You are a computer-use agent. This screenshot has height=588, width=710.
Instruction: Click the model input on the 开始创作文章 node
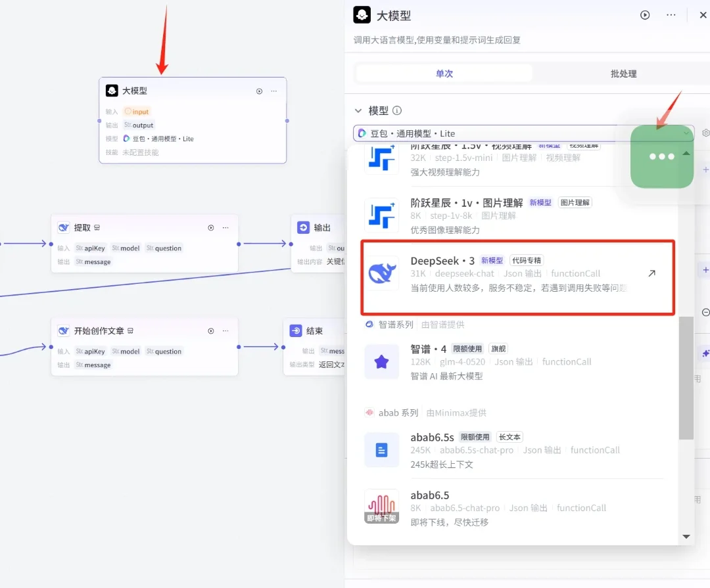(x=126, y=351)
